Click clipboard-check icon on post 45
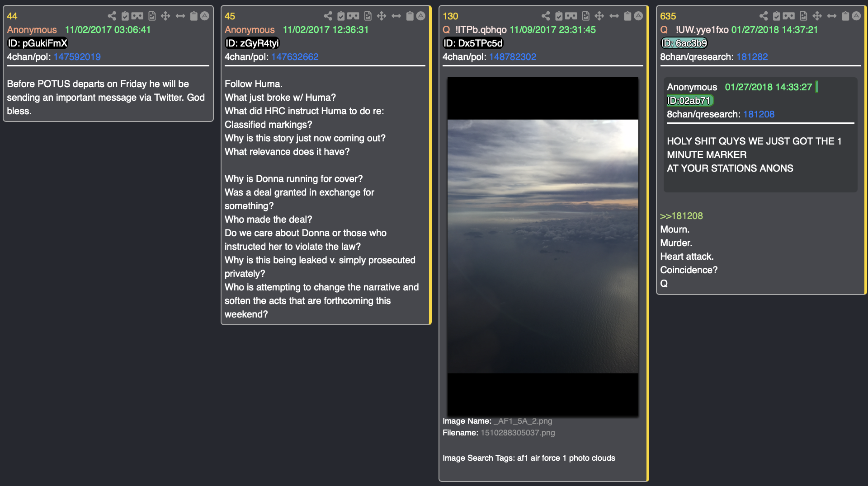This screenshot has width=868, height=486. point(341,16)
